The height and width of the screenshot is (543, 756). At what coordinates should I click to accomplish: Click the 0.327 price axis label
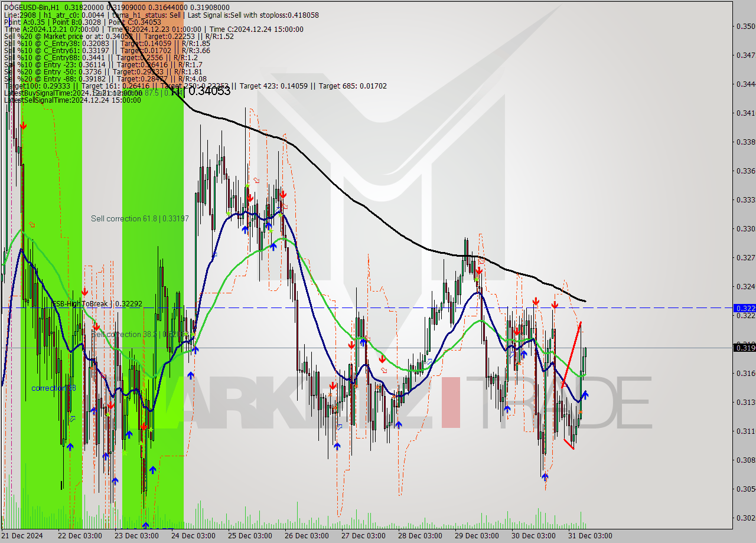tap(746, 258)
